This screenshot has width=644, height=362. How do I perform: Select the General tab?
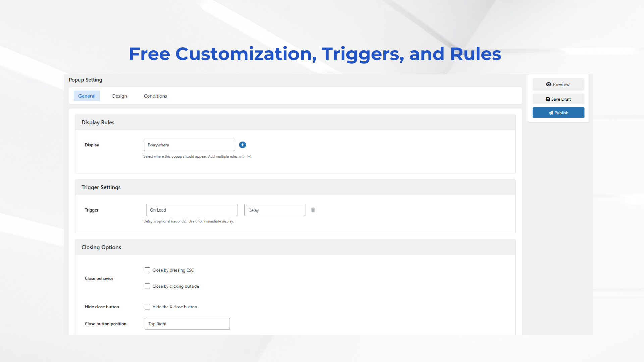click(x=87, y=96)
